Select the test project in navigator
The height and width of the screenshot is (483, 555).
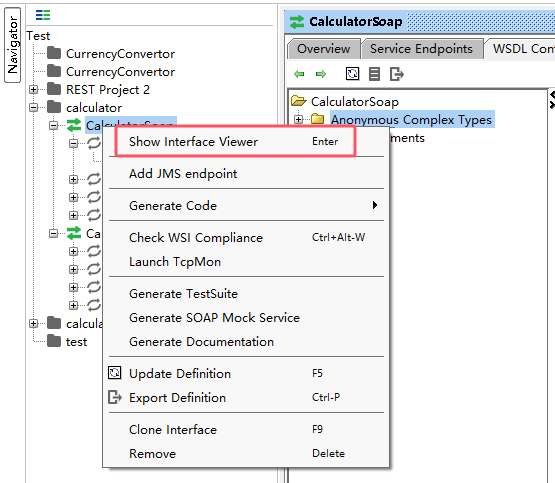click(76, 342)
